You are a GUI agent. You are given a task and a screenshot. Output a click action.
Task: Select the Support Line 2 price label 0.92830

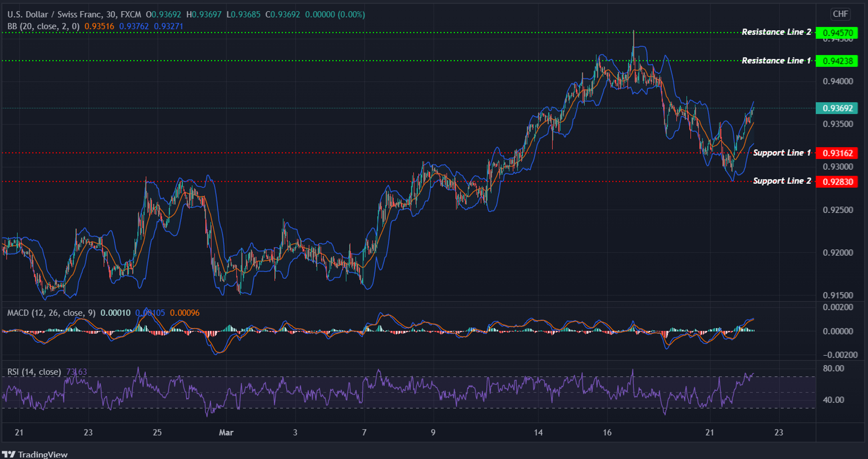(837, 181)
